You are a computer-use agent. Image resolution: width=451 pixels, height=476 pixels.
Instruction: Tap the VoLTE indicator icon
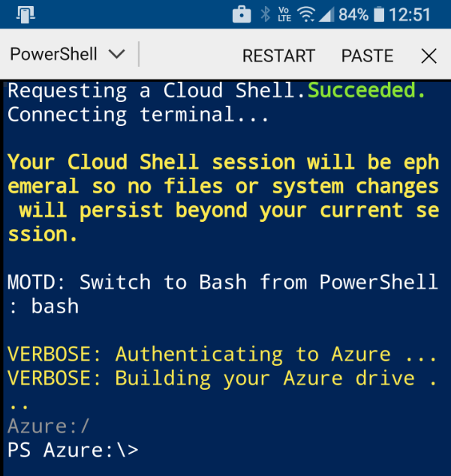click(x=284, y=14)
